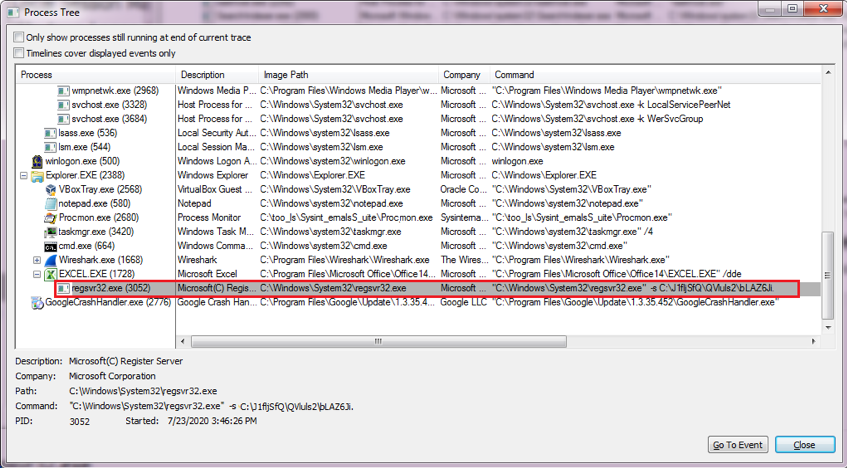Sort by the Description column header
847x468 pixels.
tap(216, 75)
